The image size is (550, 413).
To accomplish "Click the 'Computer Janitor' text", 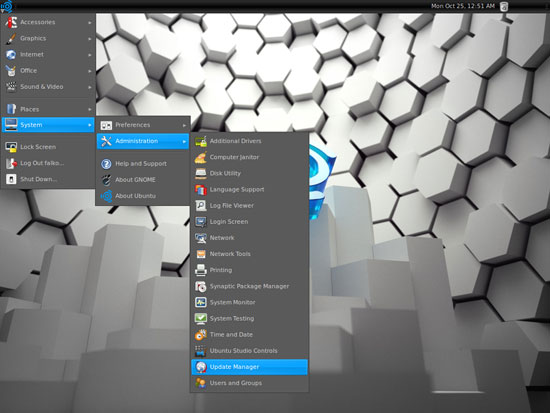I will (x=234, y=157).
